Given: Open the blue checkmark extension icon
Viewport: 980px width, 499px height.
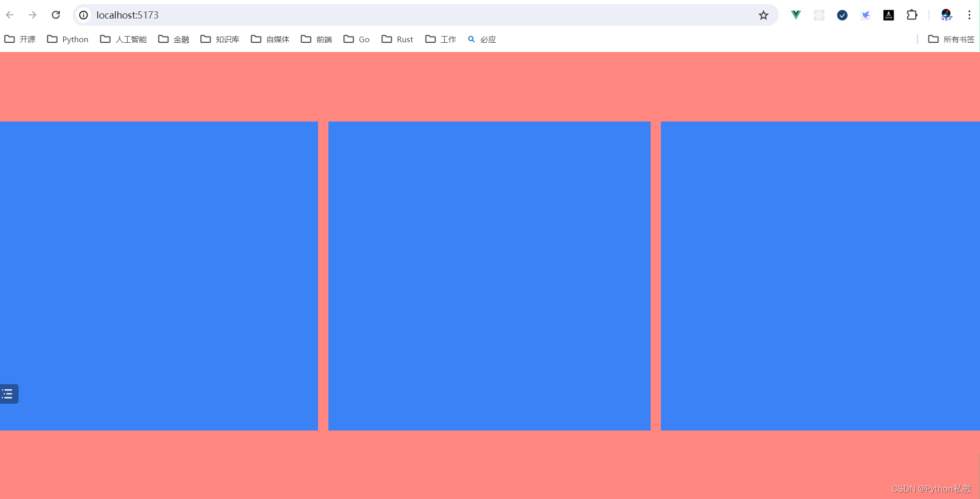Looking at the screenshot, I should pos(842,15).
